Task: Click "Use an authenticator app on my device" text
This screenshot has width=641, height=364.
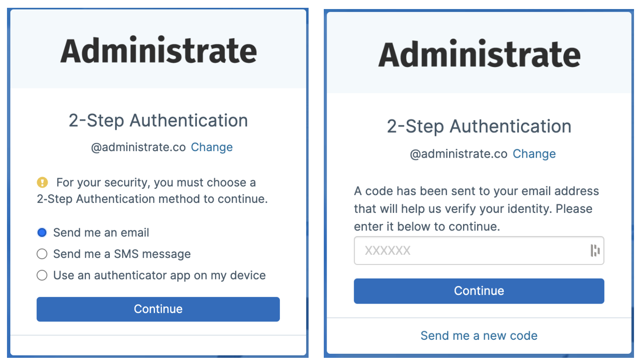Action: pos(159,275)
